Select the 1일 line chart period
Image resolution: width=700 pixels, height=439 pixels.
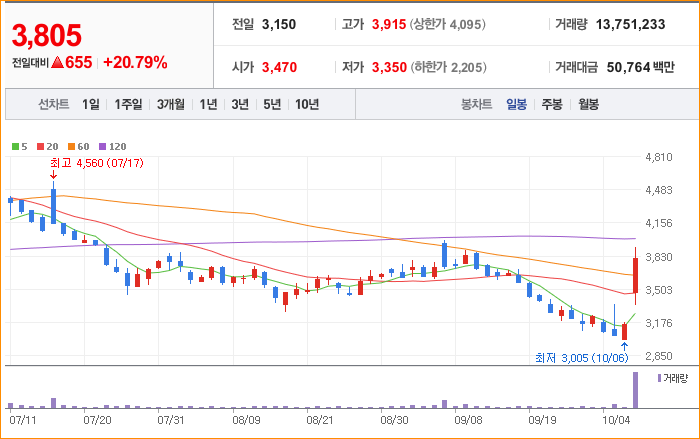[x=91, y=105]
